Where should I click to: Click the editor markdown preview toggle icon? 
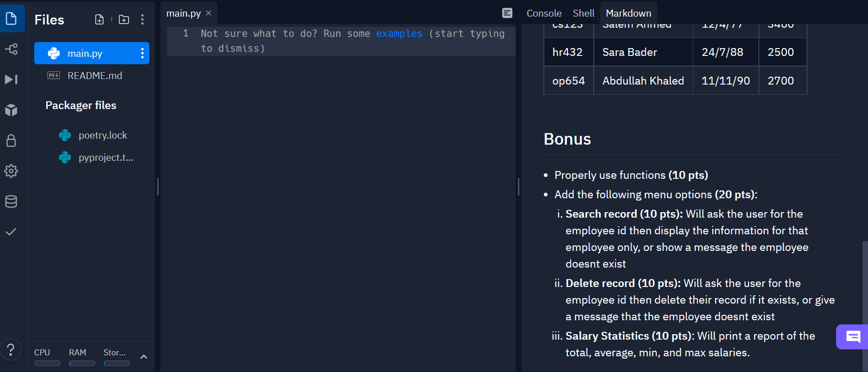tap(507, 13)
